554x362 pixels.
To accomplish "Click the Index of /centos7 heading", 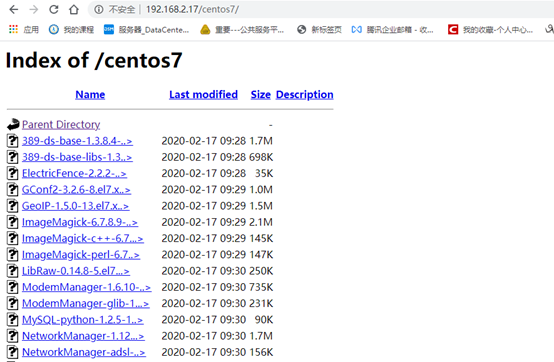I will [x=94, y=60].
